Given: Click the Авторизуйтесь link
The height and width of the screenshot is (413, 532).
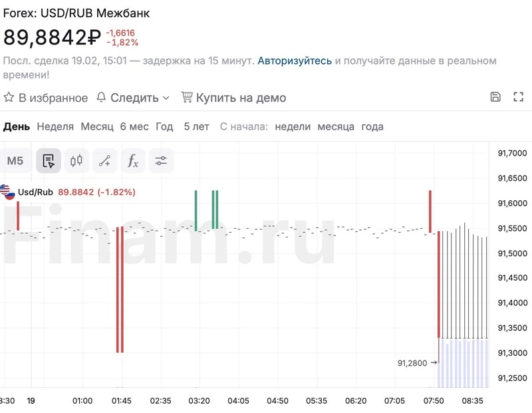Looking at the screenshot, I should click(295, 61).
